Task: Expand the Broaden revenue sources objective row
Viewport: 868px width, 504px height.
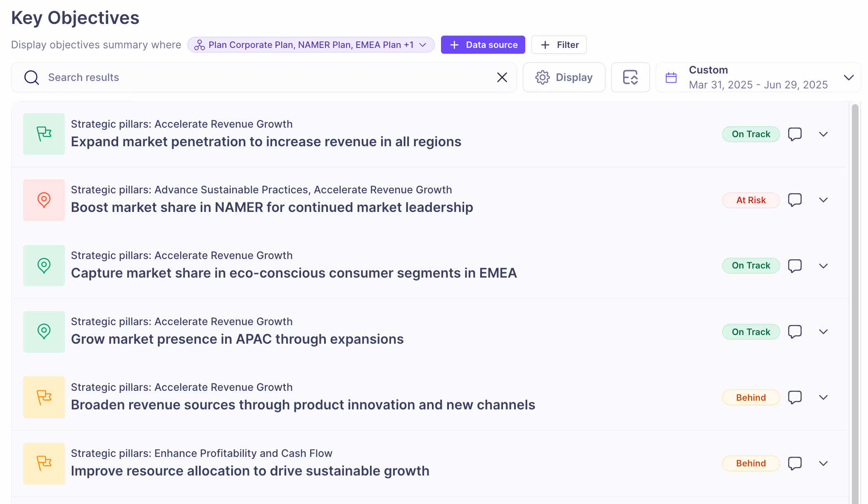Action: point(823,397)
